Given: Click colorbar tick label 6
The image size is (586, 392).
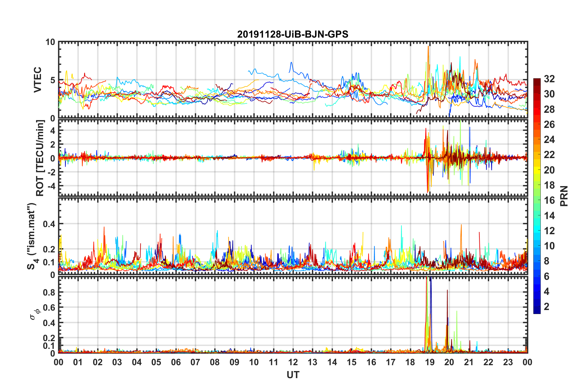Looking at the screenshot, I should pyautogui.click(x=547, y=276).
